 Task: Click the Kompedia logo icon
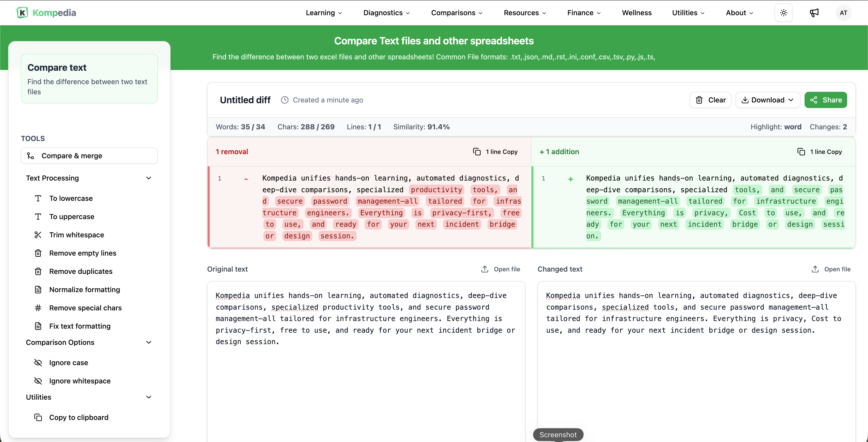coord(22,12)
